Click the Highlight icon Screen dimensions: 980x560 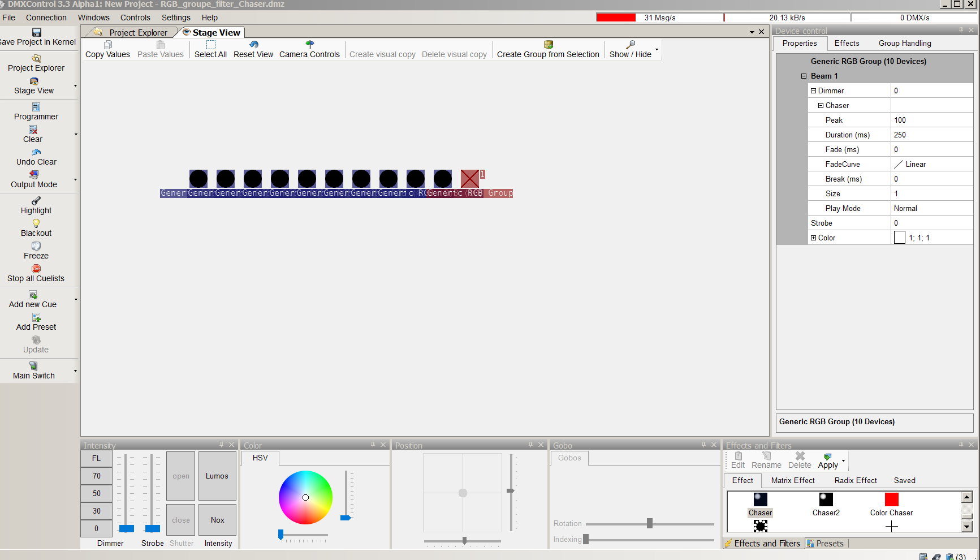(x=36, y=201)
